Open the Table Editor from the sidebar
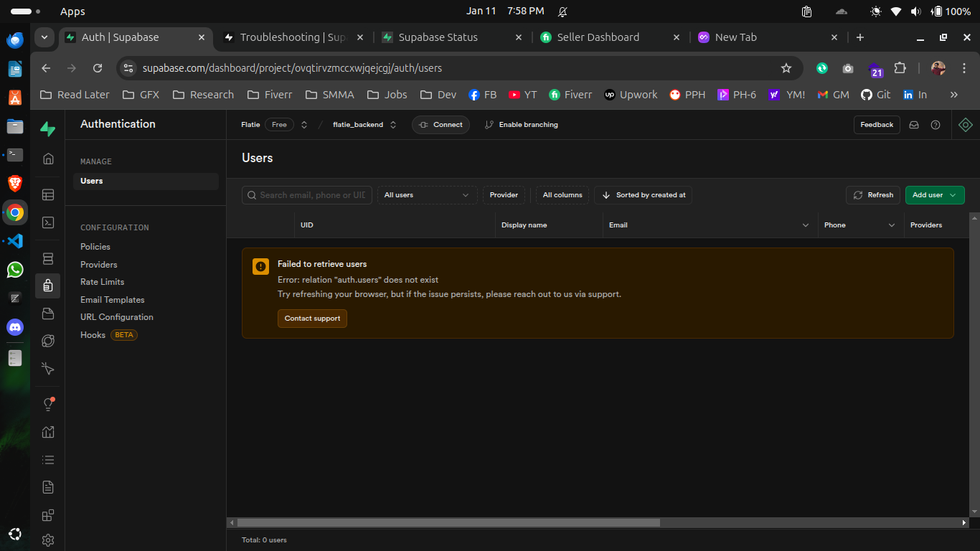 click(x=47, y=194)
